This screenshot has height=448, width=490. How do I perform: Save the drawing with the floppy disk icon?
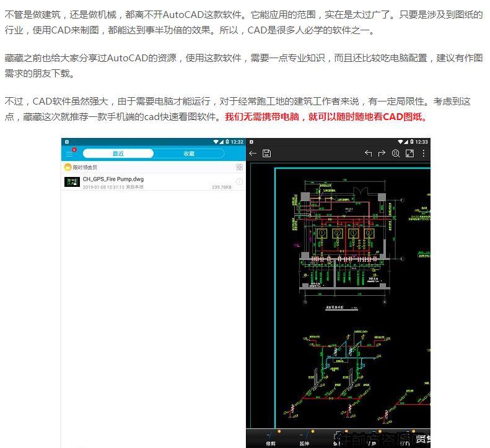[266, 153]
